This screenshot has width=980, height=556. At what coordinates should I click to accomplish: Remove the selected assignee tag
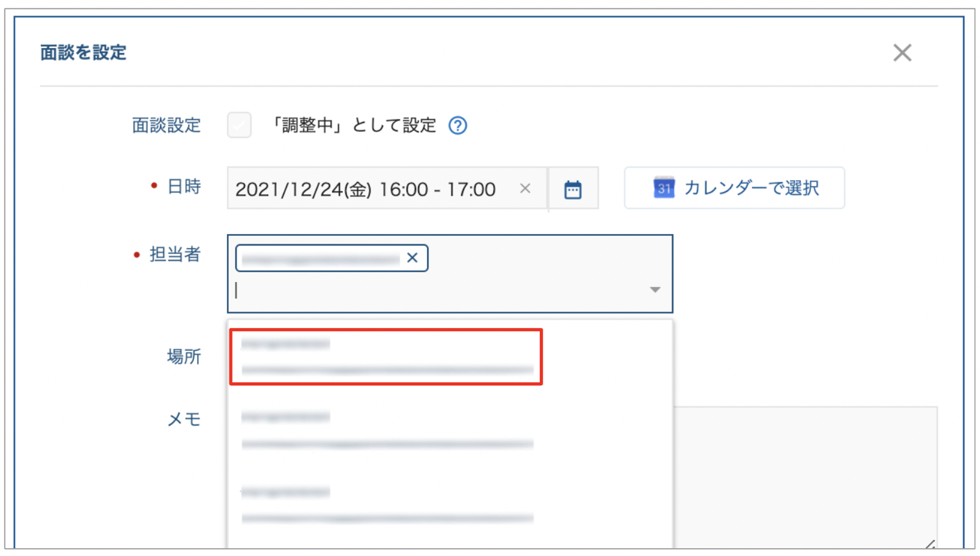[x=412, y=258]
